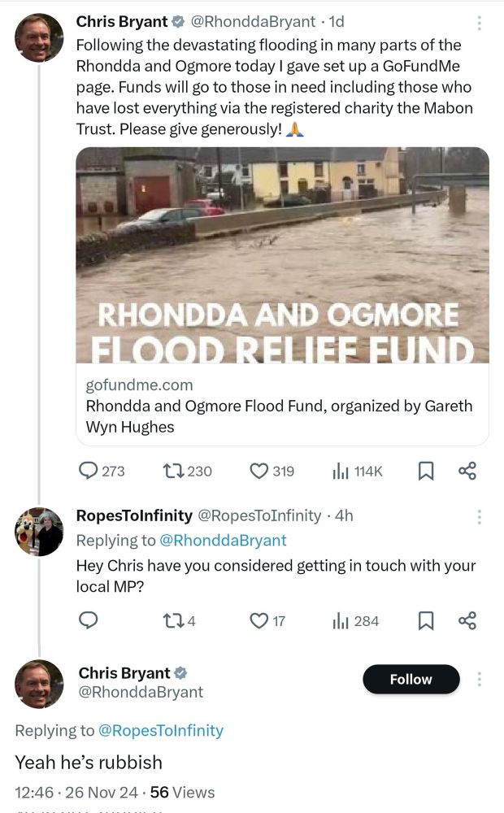Like the RopesToInfinity reply

point(259,621)
